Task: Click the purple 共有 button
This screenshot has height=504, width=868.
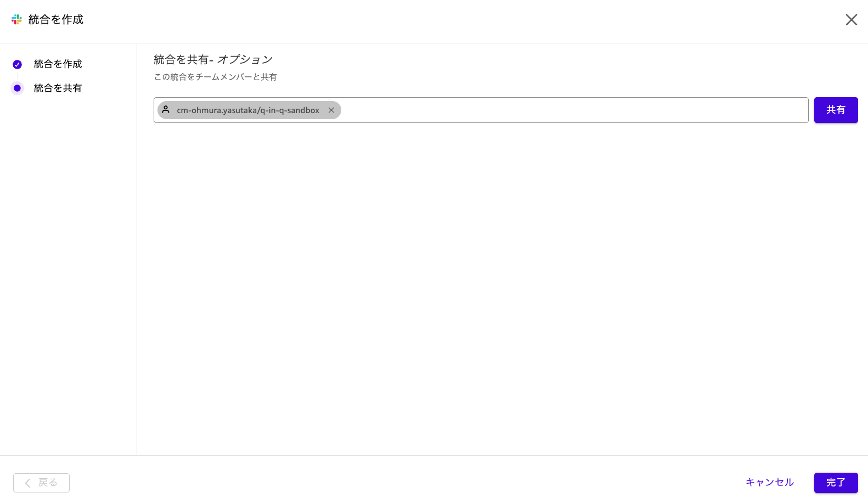Action: [836, 110]
